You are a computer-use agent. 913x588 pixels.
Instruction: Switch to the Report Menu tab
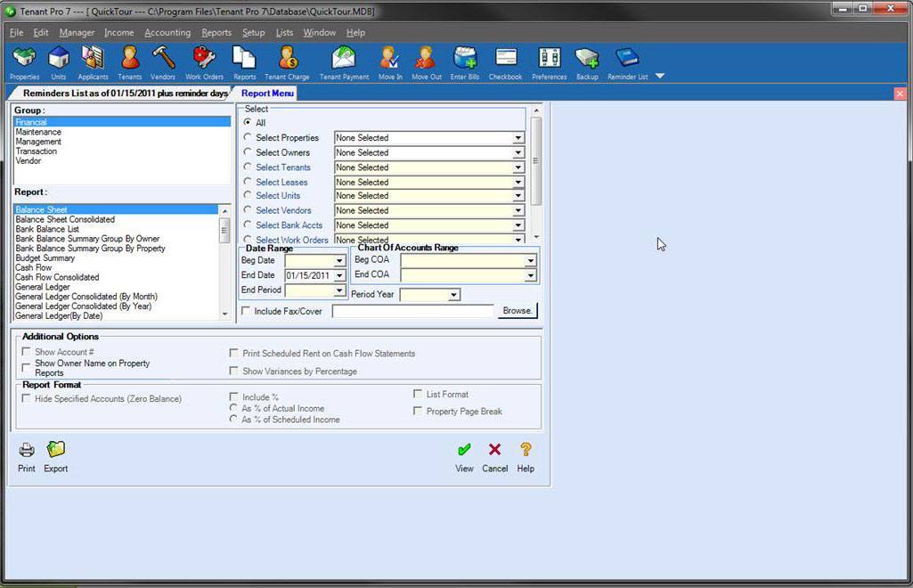pyautogui.click(x=269, y=93)
